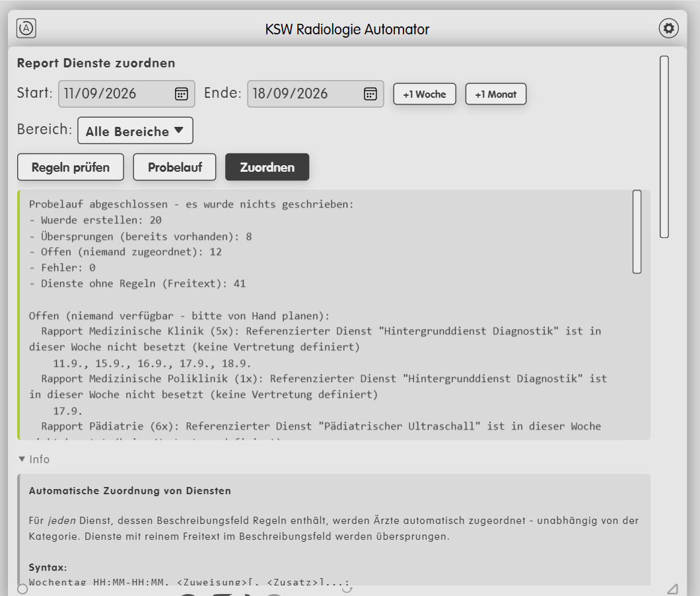Viewport: 700px width, 596px height.
Task: Open calendar picker for Ende date
Action: (x=370, y=94)
